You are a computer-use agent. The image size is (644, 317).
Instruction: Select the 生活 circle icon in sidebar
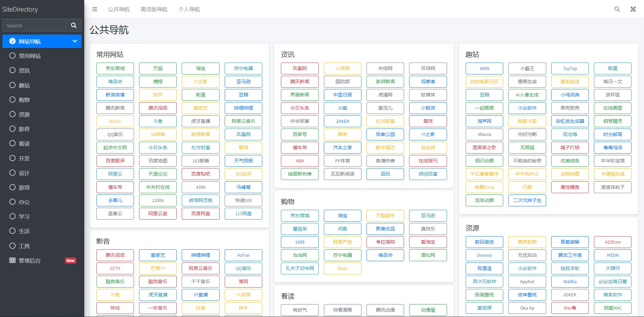pos(13,231)
